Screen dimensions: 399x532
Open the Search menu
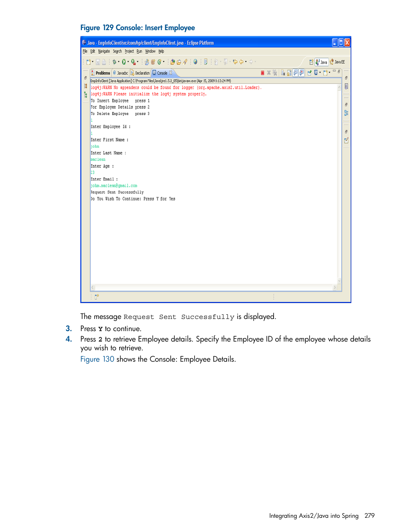point(118,51)
